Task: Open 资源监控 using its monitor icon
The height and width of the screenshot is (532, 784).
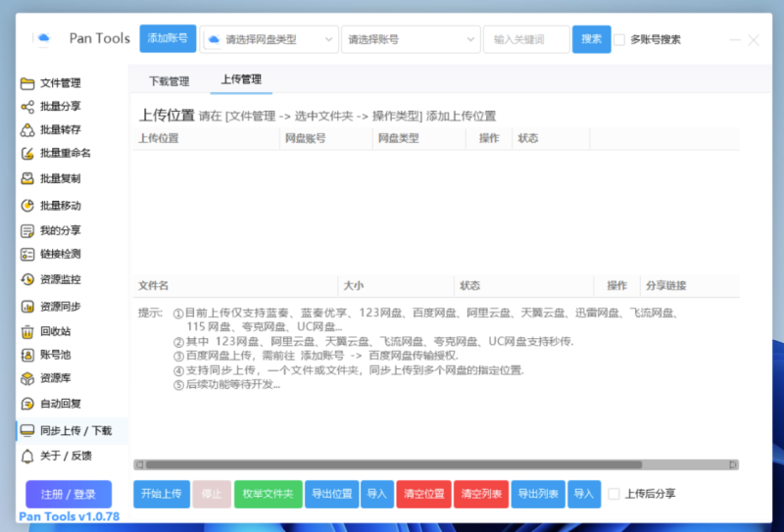Action: click(x=27, y=280)
